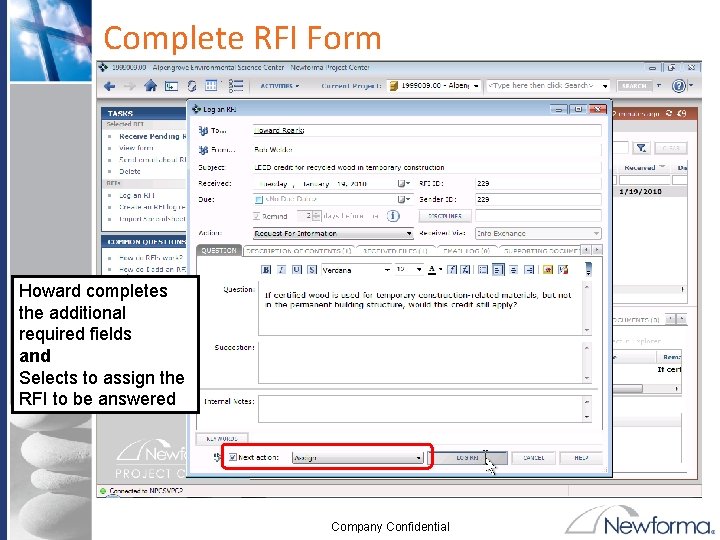Open the grid view icon in main toolbar
This screenshot has height=540, width=720.
point(211,85)
